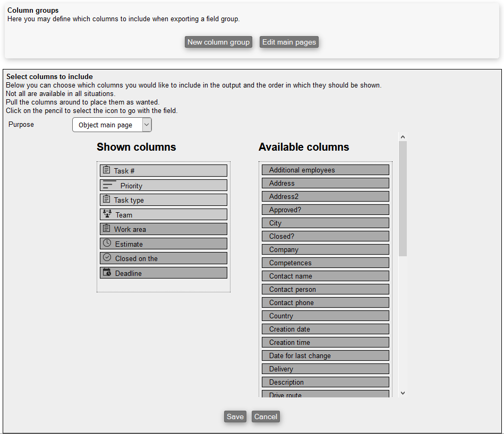
Task: Select the Approved? available column
Action: pos(325,210)
